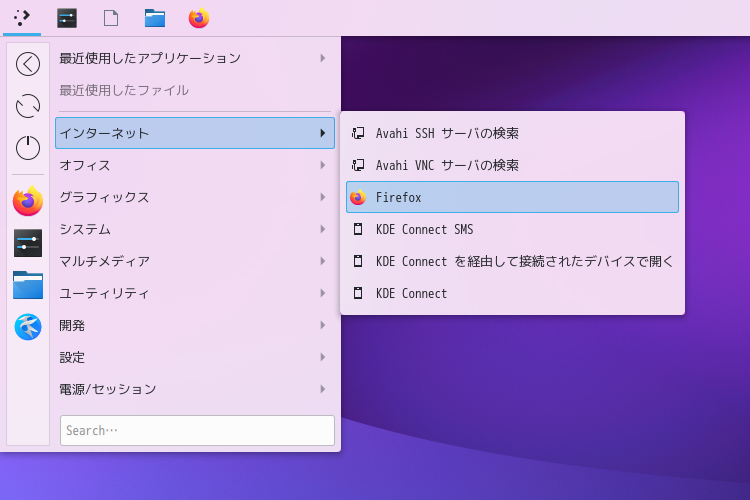750x500 pixels.
Task: Open the システム category
Action: (195, 229)
